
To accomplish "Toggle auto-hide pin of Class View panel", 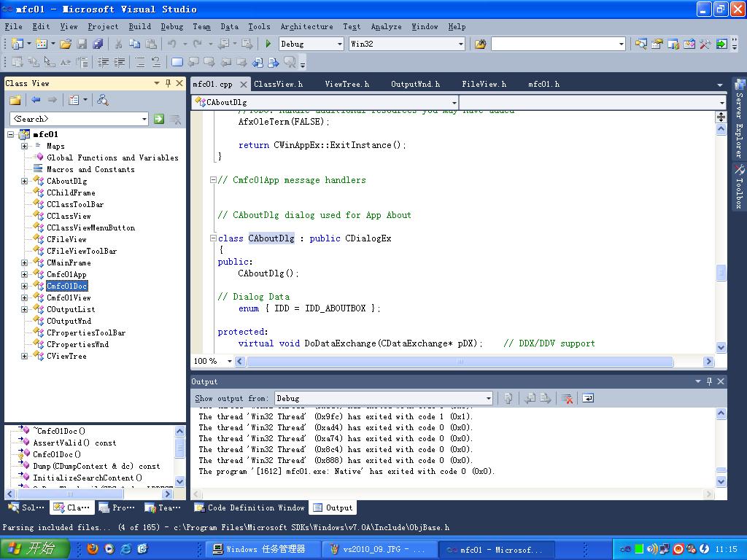I will point(169,83).
